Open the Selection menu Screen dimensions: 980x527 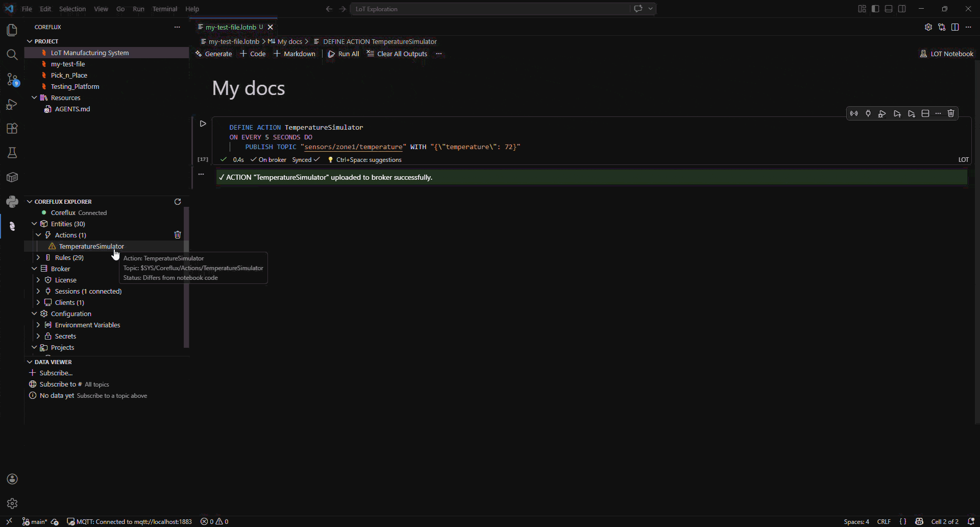coord(72,9)
